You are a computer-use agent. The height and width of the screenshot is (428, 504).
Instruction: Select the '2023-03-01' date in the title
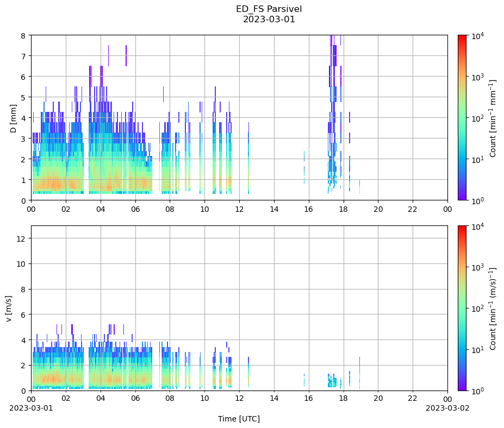coord(269,19)
